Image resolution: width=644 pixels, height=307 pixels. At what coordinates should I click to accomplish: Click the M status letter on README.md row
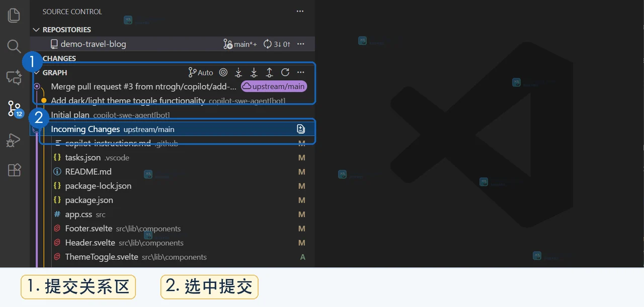[302, 172]
